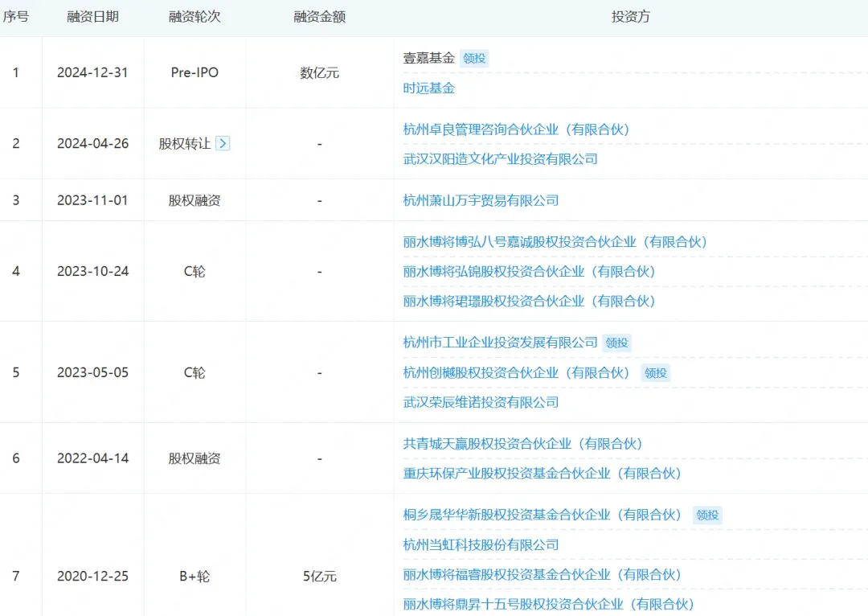Open 武汉汉阳造文化产业投资有限公司 link

(x=501, y=159)
